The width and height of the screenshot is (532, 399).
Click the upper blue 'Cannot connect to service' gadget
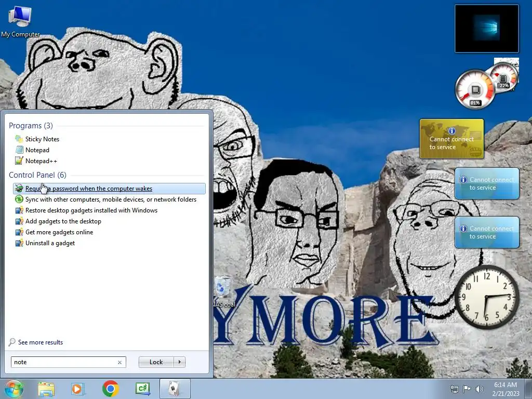pos(487,183)
